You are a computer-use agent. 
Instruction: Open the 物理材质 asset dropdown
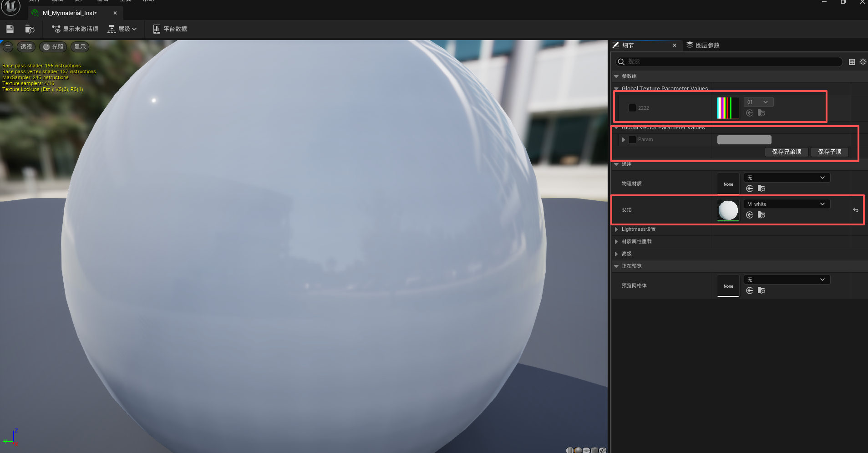pyautogui.click(x=787, y=178)
